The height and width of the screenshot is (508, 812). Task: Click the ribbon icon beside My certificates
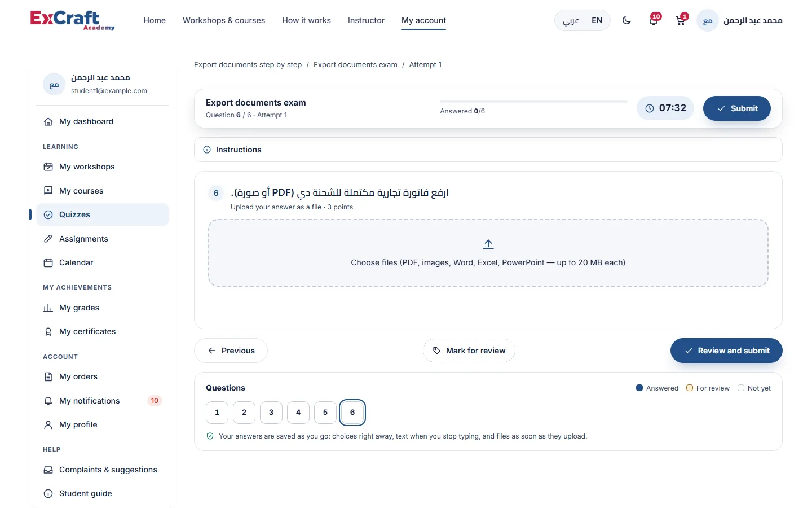(48, 331)
